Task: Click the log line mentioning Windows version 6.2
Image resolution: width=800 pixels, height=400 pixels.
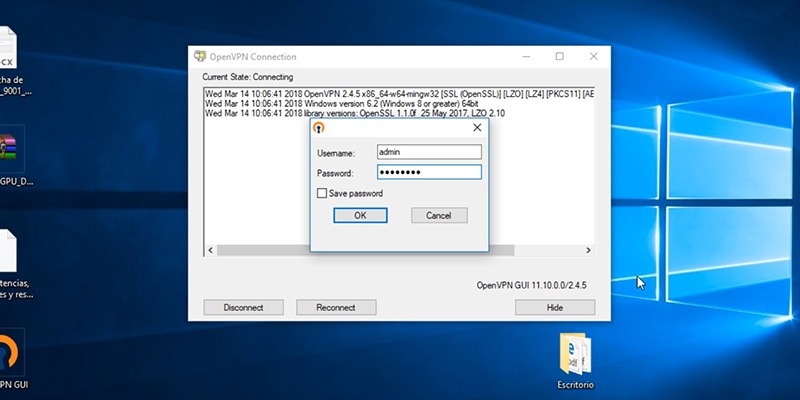Action: point(341,104)
